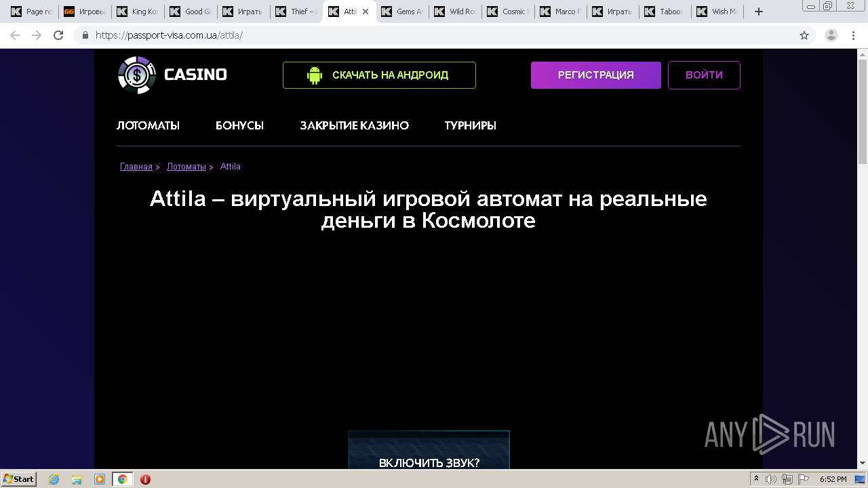Open the Бонусы menu item
868x488 pixels.
coord(239,125)
